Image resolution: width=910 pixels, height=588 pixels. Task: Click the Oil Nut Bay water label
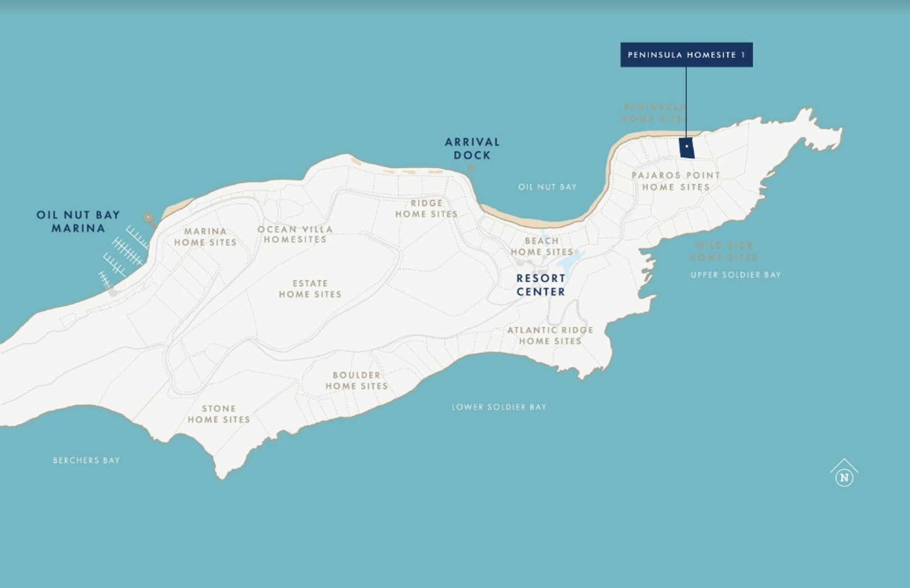(x=547, y=187)
